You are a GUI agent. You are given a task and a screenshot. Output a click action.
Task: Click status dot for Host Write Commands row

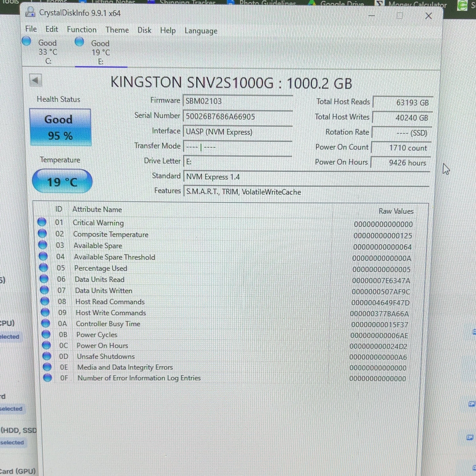45,312
